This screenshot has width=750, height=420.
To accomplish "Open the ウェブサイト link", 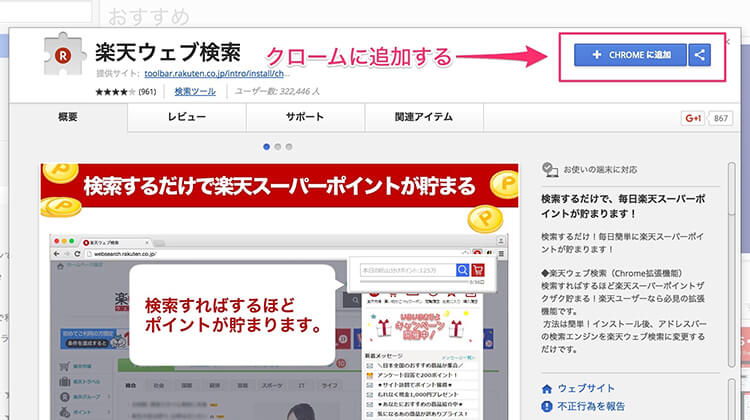I will click(x=586, y=388).
